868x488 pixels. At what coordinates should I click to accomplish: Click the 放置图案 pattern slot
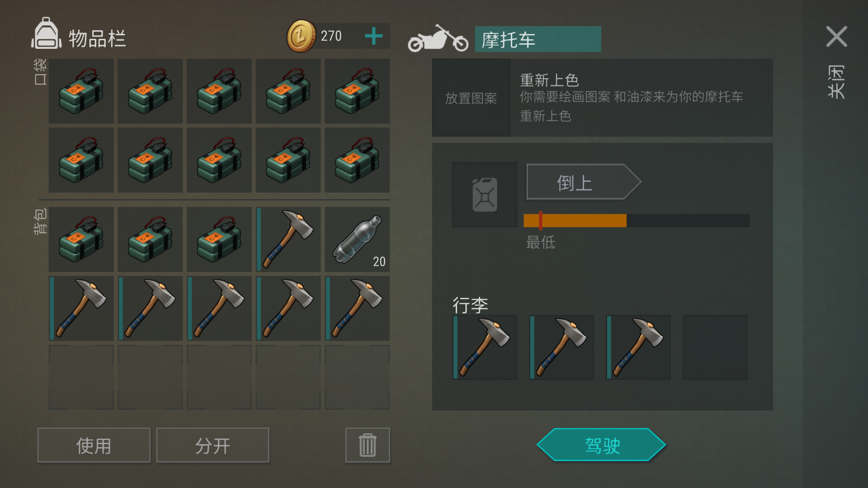pyautogui.click(x=471, y=98)
